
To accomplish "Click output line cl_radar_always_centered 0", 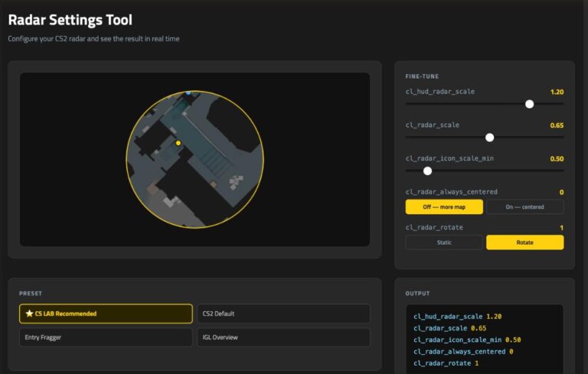I will click(463, 352).
